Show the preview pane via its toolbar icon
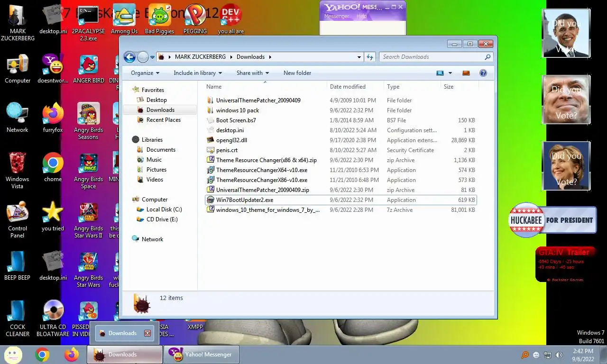This screenshot has height=364, width=607. coord(466,73)
